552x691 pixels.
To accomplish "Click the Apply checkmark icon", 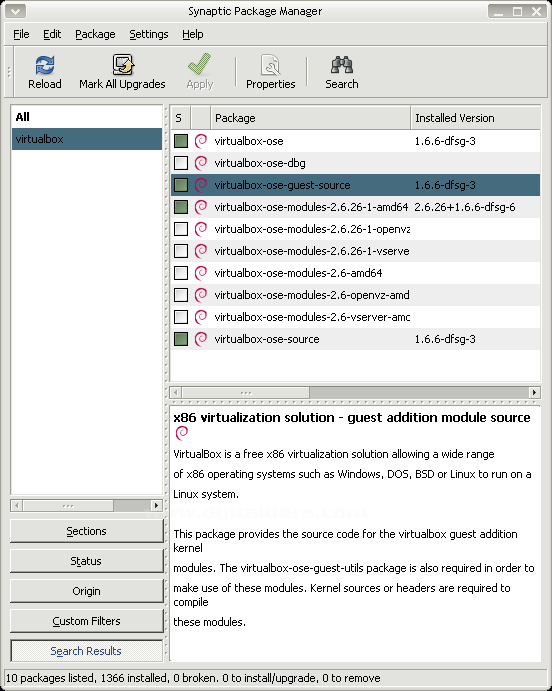I will point(199,65).
